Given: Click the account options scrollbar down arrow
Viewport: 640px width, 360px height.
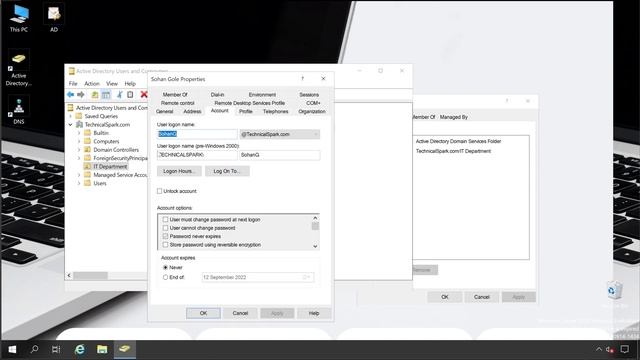Looking at the screenshot, I should (x=315, y=246).
